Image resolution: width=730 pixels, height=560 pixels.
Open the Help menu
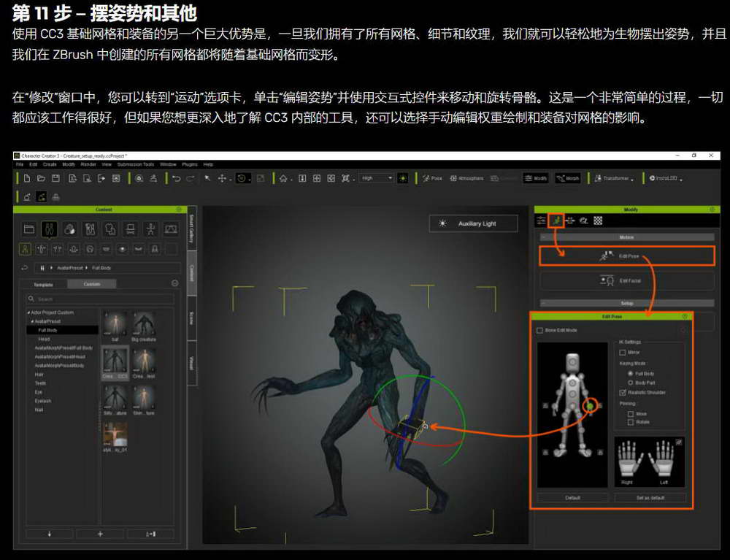tap(208, 164)
